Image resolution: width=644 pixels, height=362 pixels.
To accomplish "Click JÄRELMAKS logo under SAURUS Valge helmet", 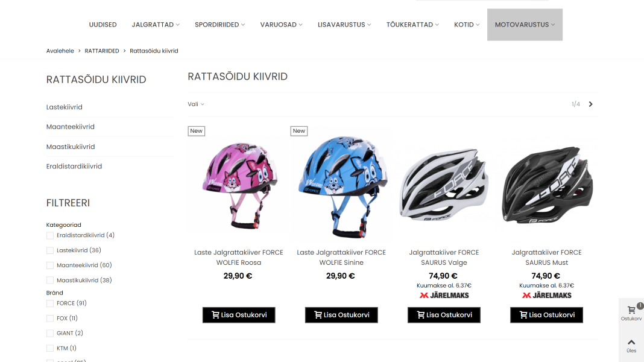I will [x=444, y=296].
